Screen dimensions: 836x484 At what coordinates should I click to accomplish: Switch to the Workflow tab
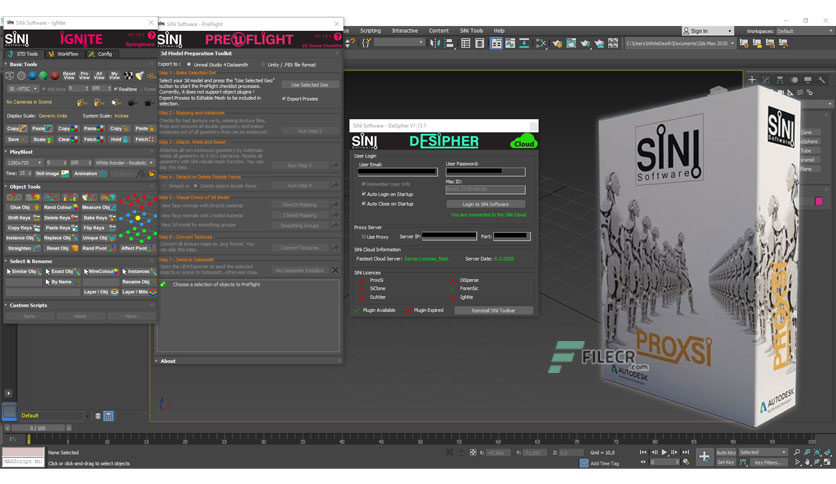click(63, 54)
